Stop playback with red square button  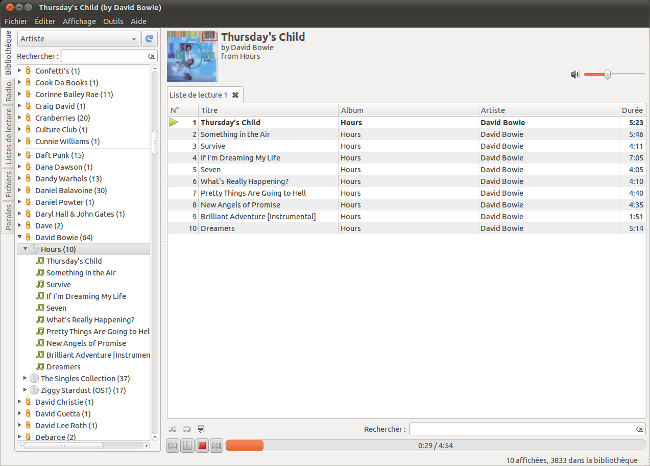click(202, 446)
